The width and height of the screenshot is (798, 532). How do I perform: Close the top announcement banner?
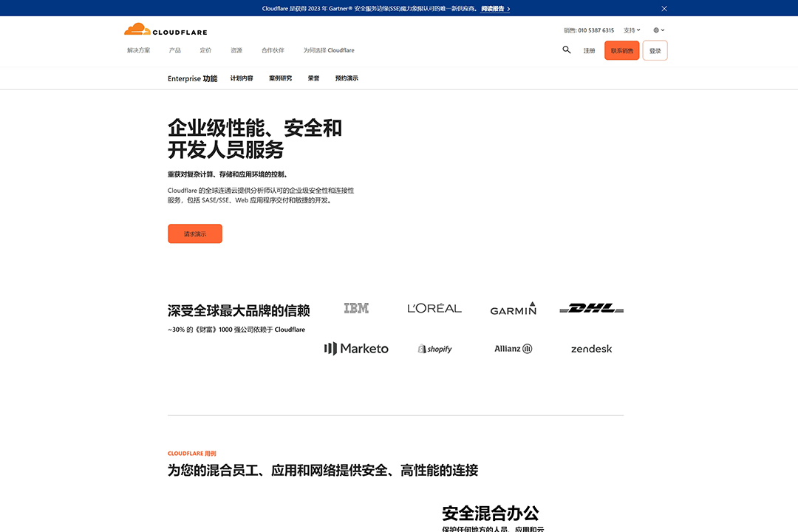[664, 9]
